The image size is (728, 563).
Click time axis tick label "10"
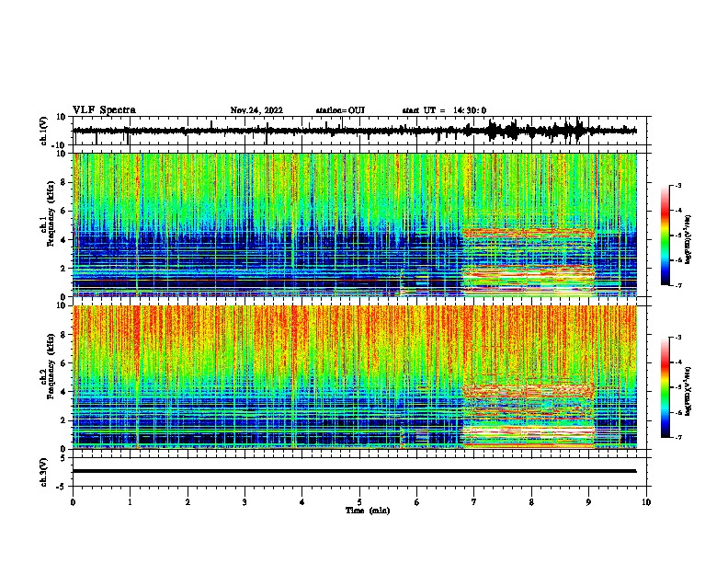tap(646, 502)
